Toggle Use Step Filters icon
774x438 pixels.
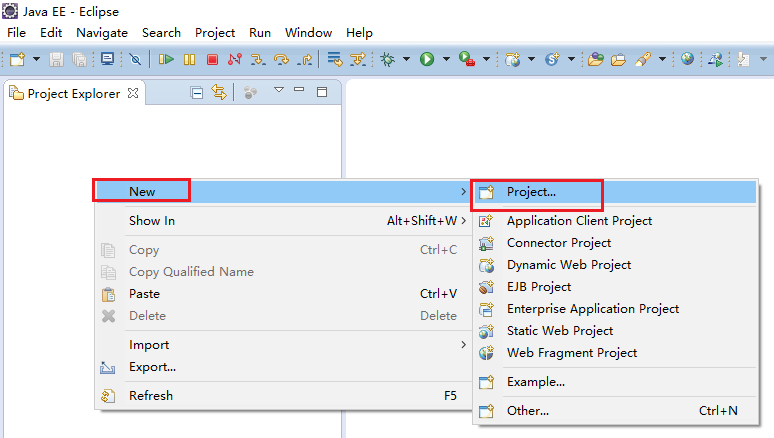tap(358, 59)
